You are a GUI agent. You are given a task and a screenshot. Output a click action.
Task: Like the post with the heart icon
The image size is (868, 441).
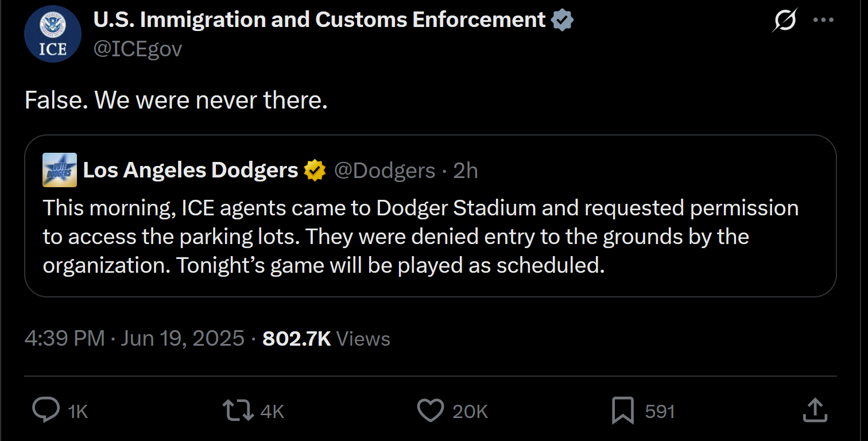pyautogui.click(x=430, y=411)
